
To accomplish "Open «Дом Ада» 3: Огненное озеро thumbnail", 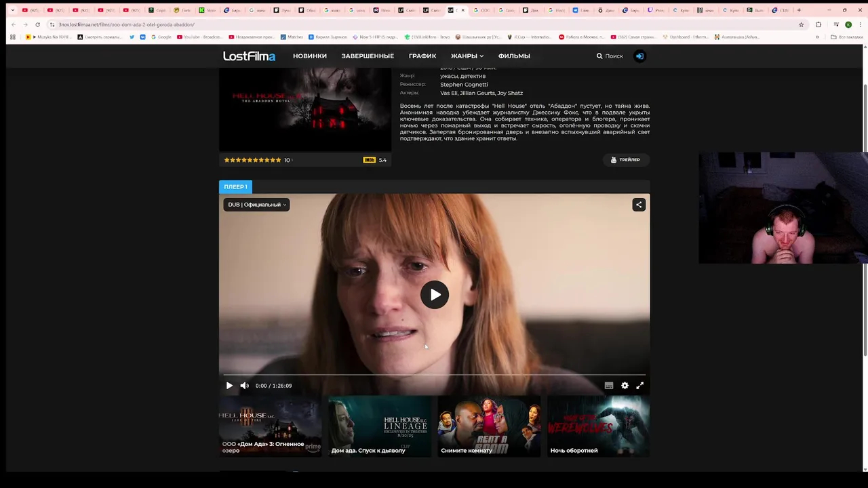I will click(270, 426).
